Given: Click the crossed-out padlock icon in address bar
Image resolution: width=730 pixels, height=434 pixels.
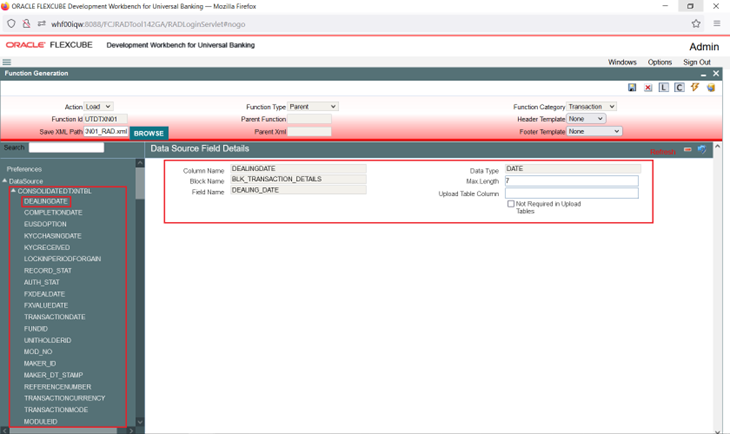Looking at the screenshot, I should coord(26,24).
